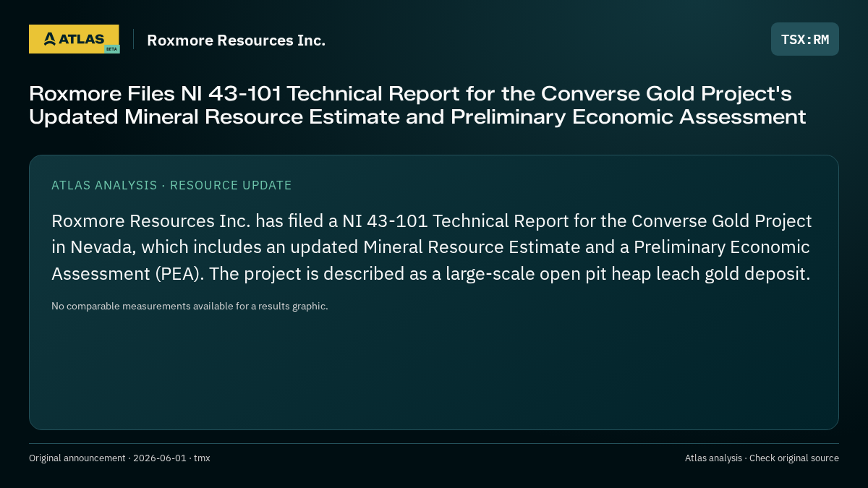
Task: Click the ATLAS ANALYSIS · RESOURCE UPDATE label
Action: click(x=171, y=185)
